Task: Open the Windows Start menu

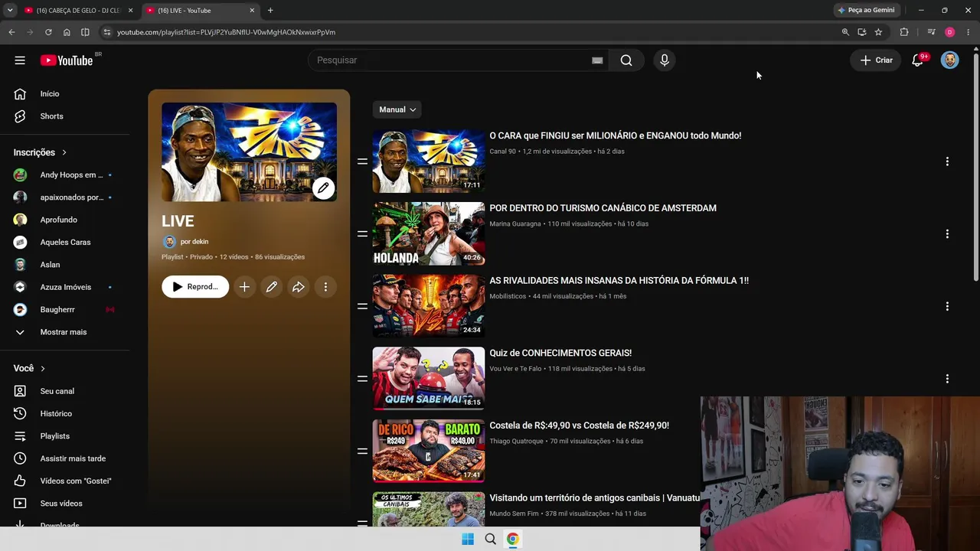Action: pyautogui.click(x=468, y=539)
